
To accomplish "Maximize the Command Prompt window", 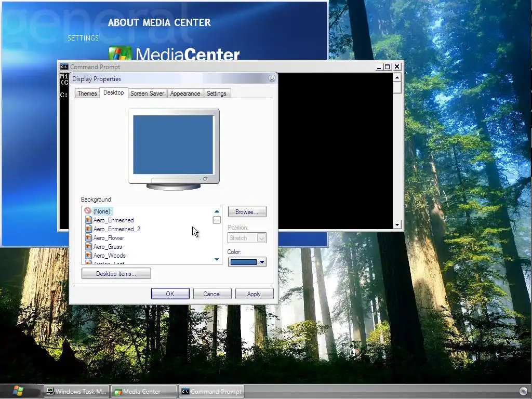I will pos(387,67).
